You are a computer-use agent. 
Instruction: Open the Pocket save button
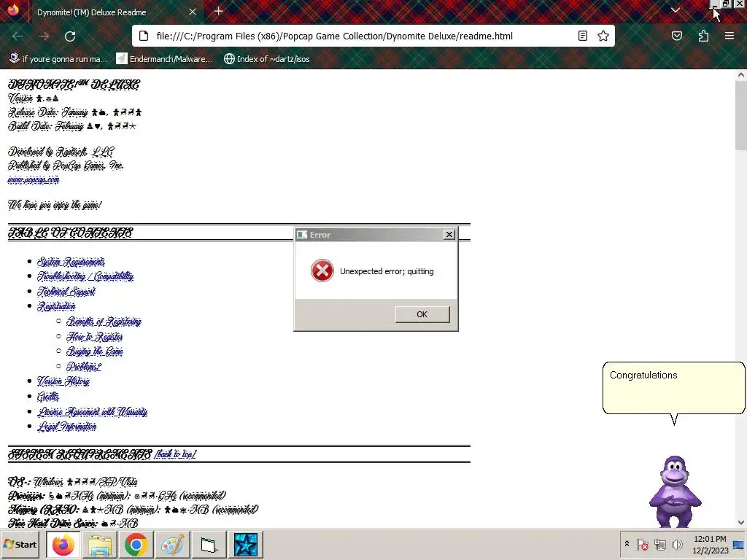[676, 36]
